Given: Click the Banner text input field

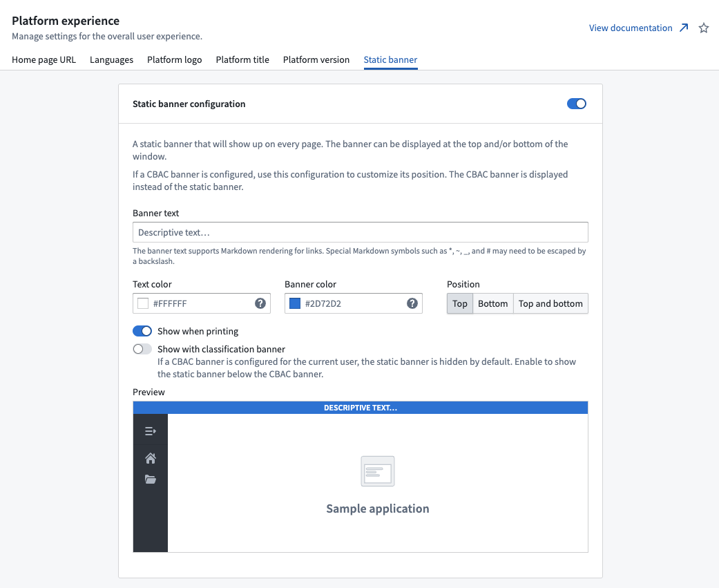Looking at the screenshot, I should coord(360,231).
